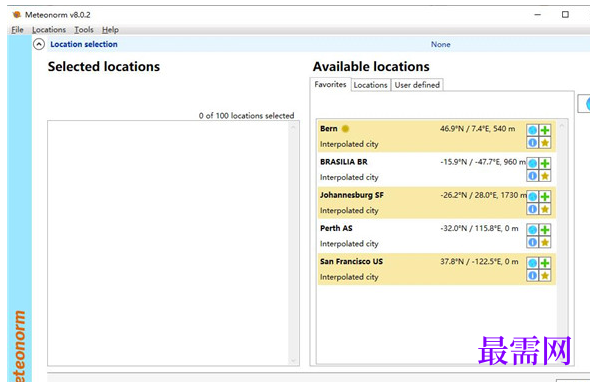Open the Help menu

point(110,30)
